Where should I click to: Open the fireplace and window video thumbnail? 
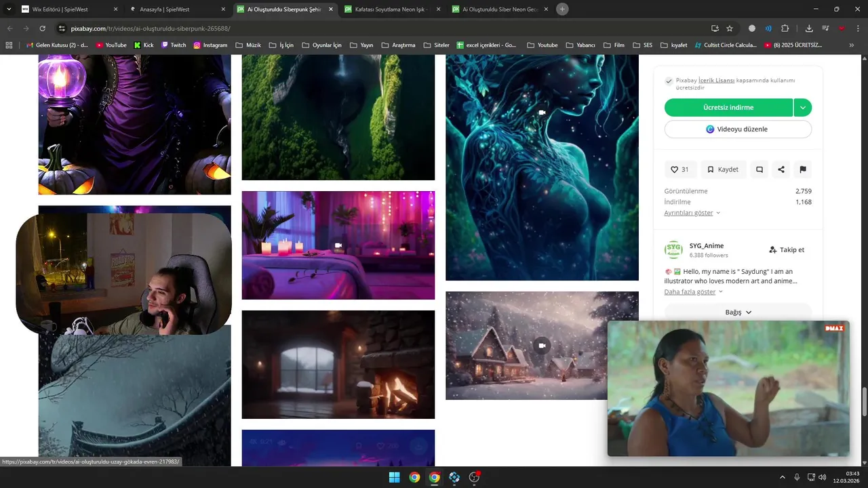[338, 365]
